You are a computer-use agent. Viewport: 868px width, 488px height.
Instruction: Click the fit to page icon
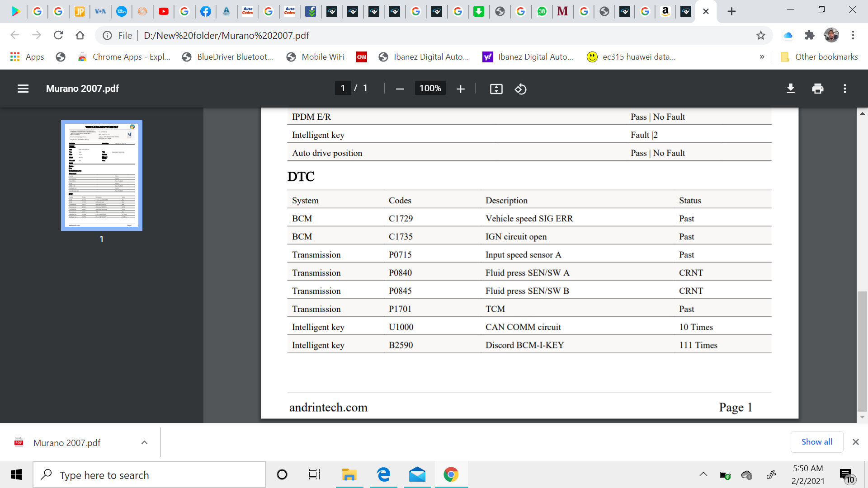[x=496, y=89]
